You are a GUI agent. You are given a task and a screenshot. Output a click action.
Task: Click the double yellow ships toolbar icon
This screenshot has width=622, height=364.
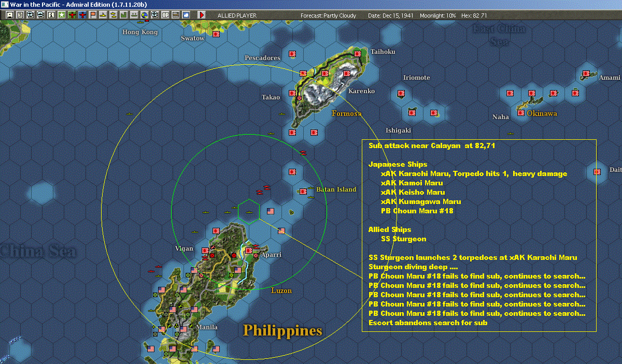click(x=114, y=15)
